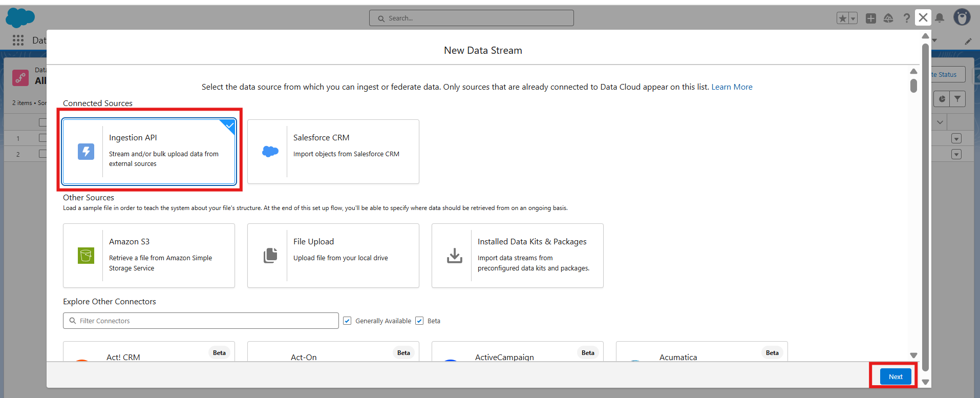980x398 pixels.
Task: Open the Learn More link
Action: point(731,87)
